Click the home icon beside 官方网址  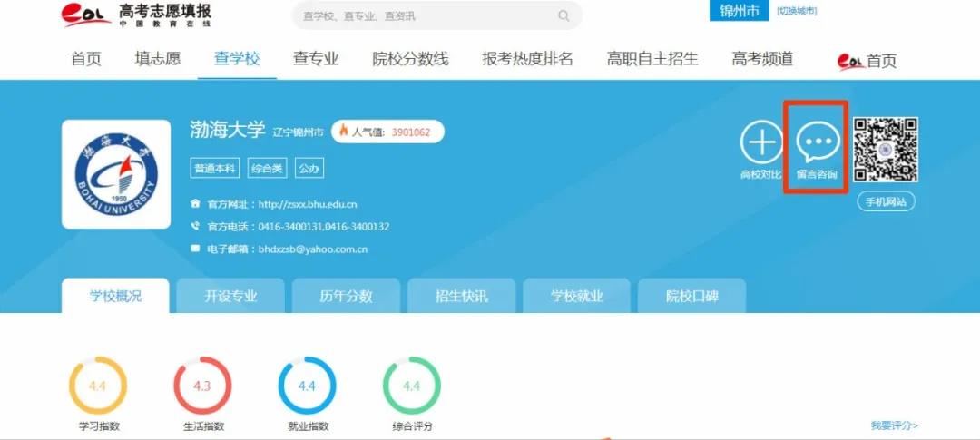(195, 204)
